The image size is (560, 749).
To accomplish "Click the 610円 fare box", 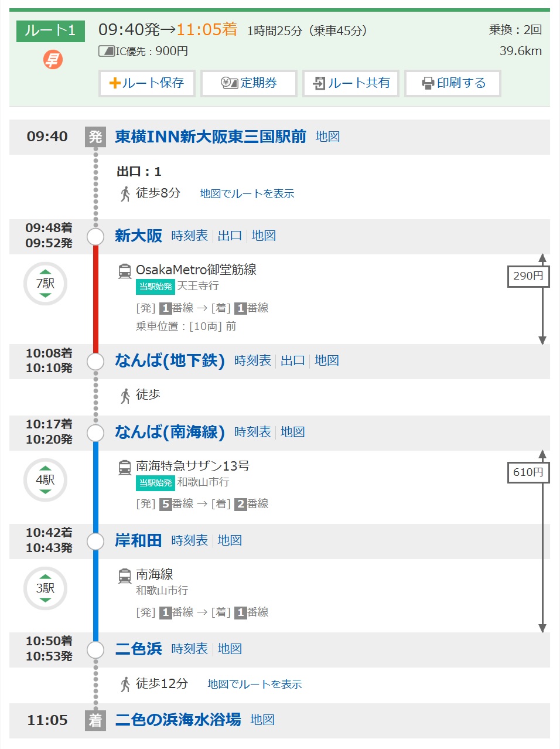I will click(528, 472).
